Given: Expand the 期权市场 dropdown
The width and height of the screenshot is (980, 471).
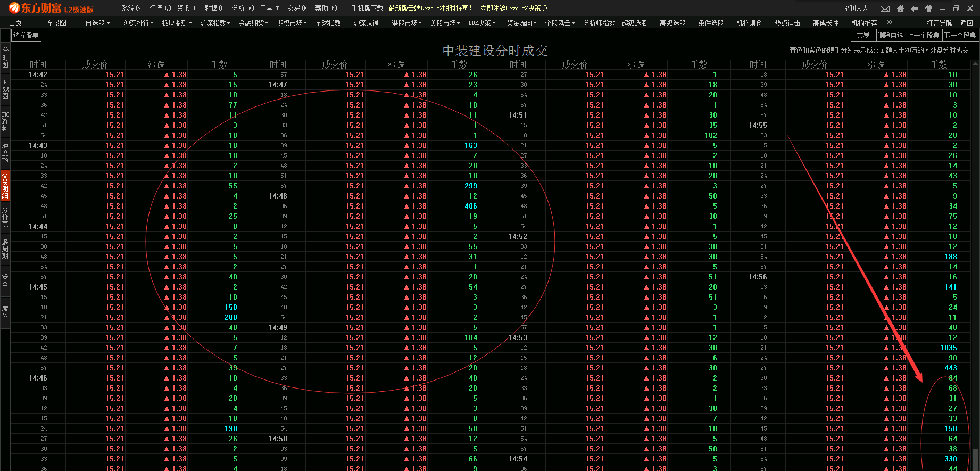Looking at the screenshot, I should tap(292, 23).
